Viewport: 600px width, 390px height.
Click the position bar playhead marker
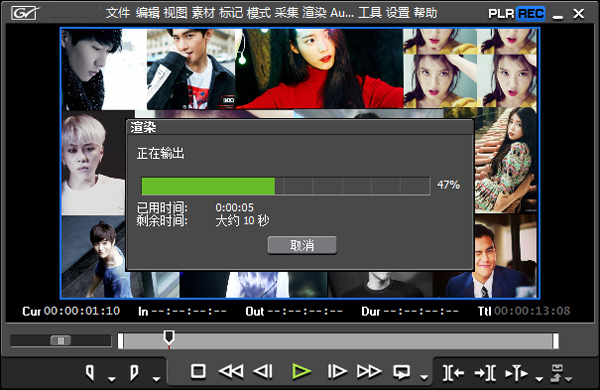(x=169, y=339)
